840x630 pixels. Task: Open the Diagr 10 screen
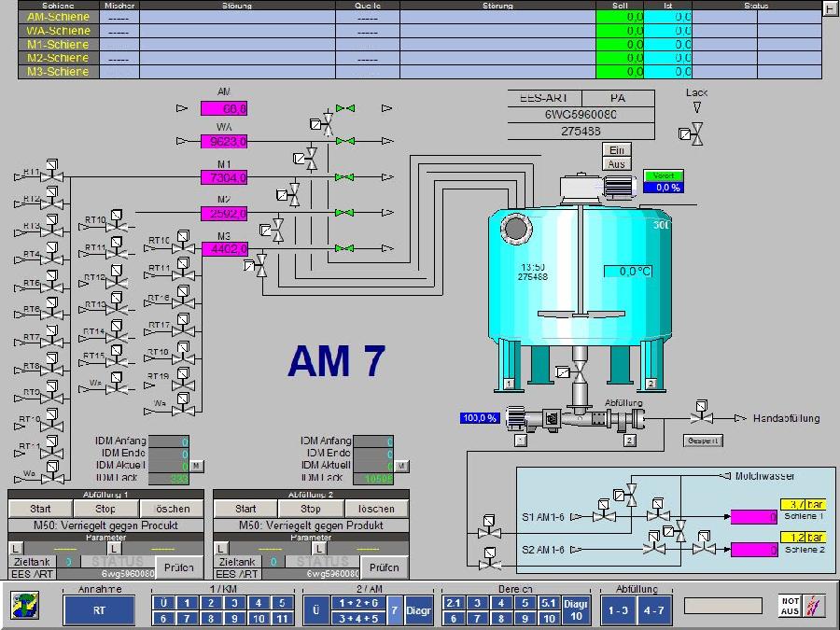point(576,610)
